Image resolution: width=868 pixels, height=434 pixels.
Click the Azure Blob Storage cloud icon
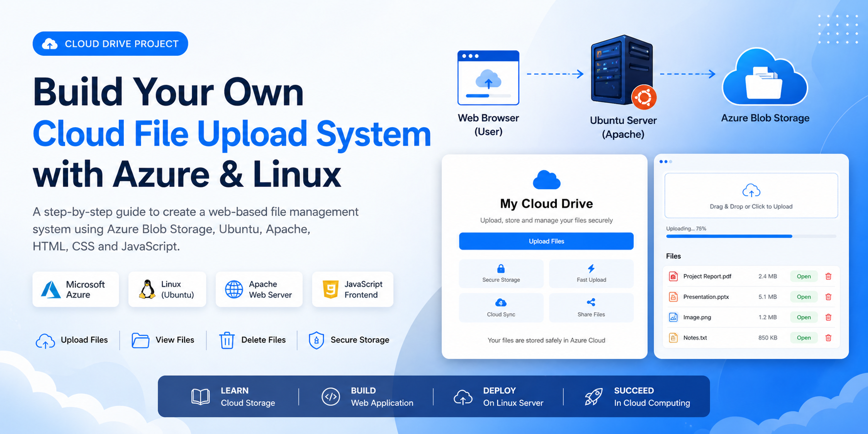coord(765,77)
